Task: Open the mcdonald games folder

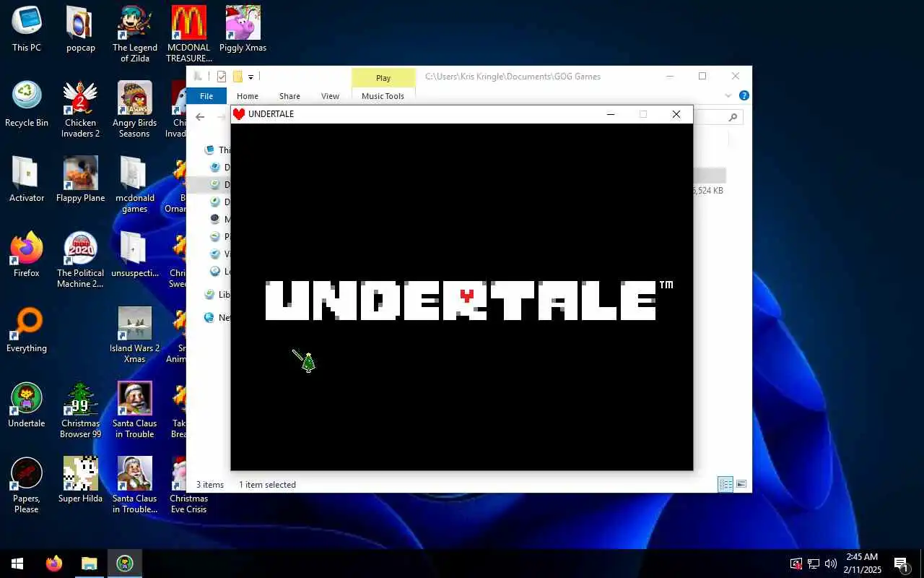Action: click(134, 185)
